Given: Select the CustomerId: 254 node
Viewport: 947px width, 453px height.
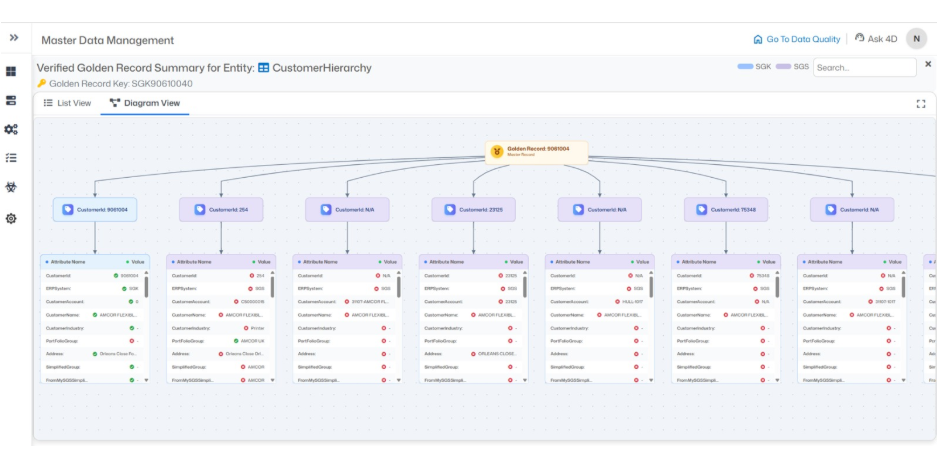Looking at the screenshot, I should (x=220, y=209).
